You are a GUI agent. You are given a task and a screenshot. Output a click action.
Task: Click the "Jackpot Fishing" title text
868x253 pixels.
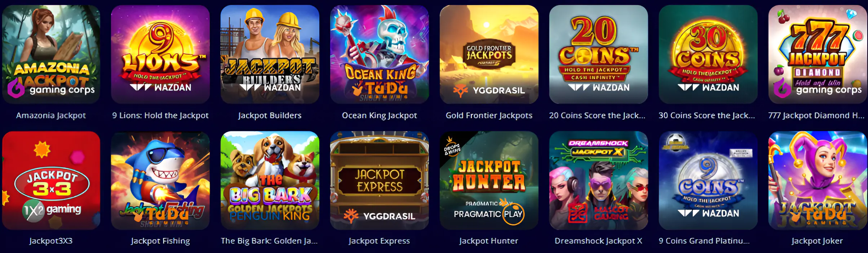[160, 241]
